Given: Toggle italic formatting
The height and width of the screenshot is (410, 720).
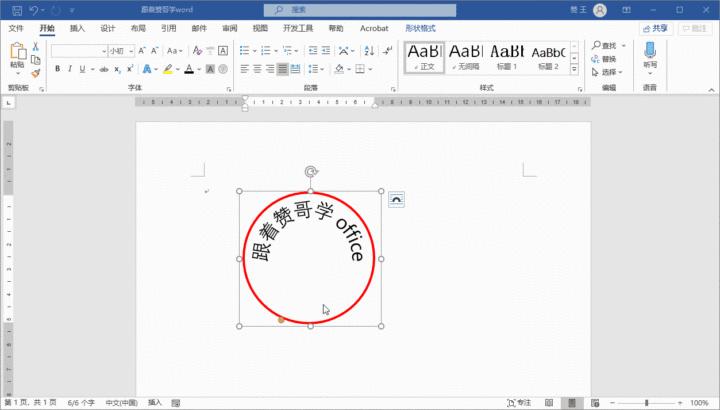Looking at the screenshot, I should click(70, 69).
